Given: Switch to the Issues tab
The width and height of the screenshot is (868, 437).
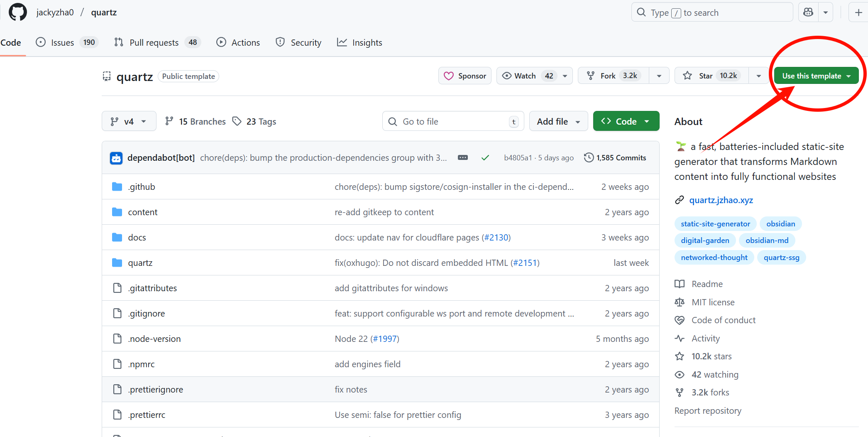Looking at the screenshot, I should tap(62, 42).
